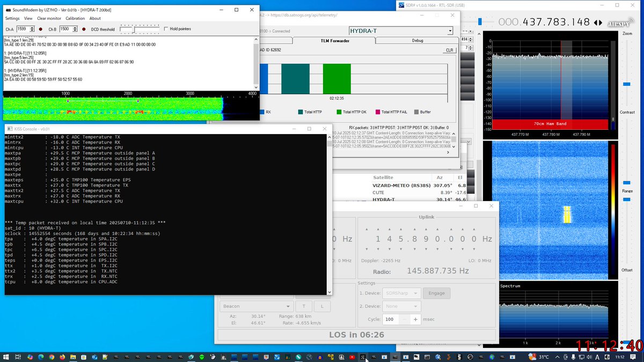The height and width of the screenshot is (362, 644).
Task: Adjust the Range slider in SDR#
Action: (627, 200)
